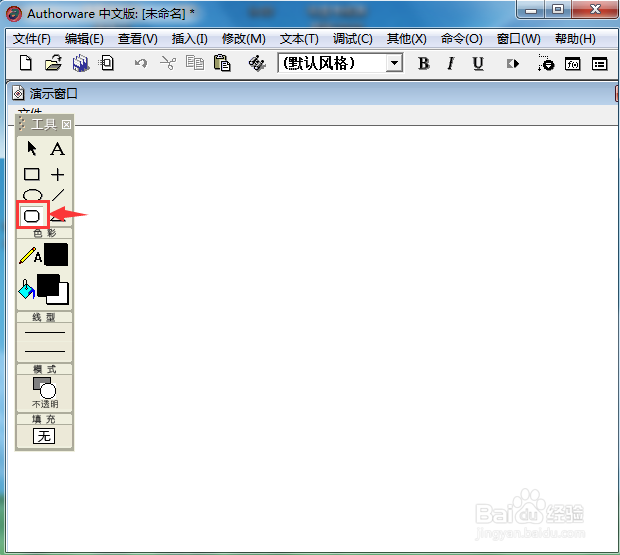Open the default text style dropdown
This screenshot has width=620, height=555.
(394, 63)
